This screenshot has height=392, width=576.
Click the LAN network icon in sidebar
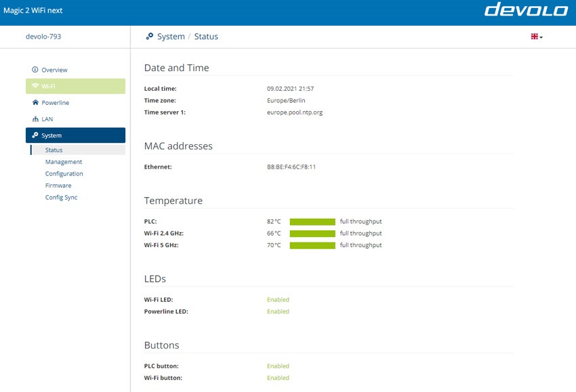[35, 119]
